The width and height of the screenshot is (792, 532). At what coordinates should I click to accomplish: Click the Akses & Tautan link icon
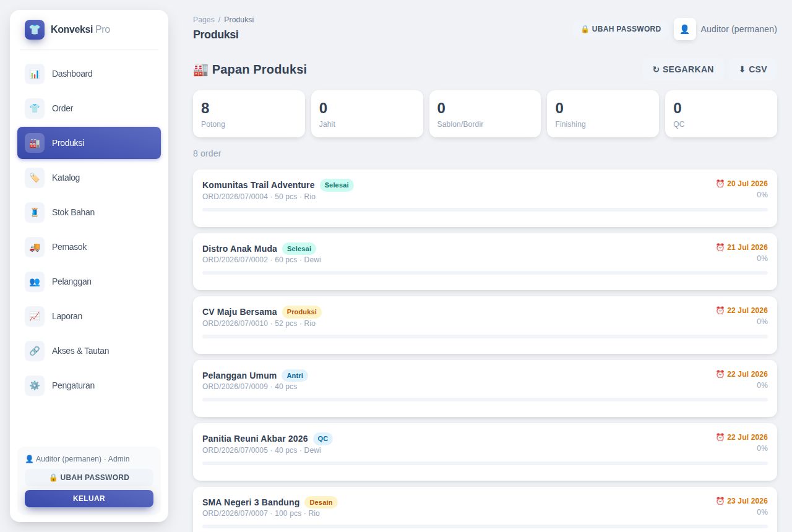[x=35, y=351]
